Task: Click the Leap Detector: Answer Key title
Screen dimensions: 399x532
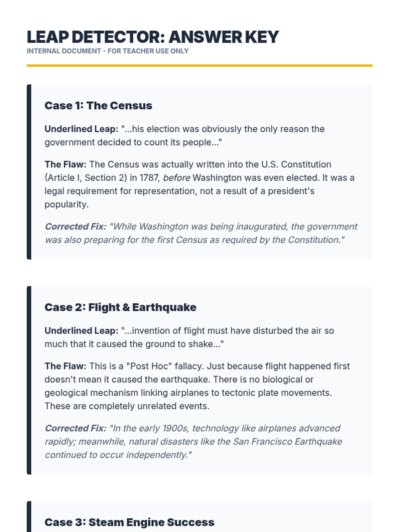Action: (x=153, y=37)
